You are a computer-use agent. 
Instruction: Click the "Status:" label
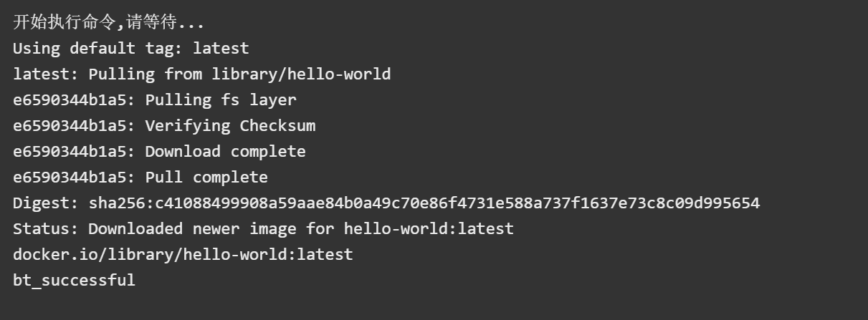[x=46, y=229]
